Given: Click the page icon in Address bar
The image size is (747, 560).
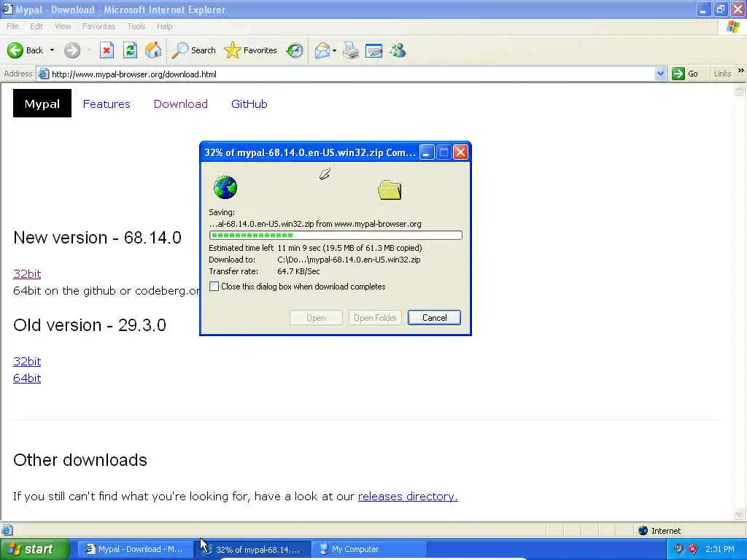Looking at the screenshot, I should click(x=43, y=74).
